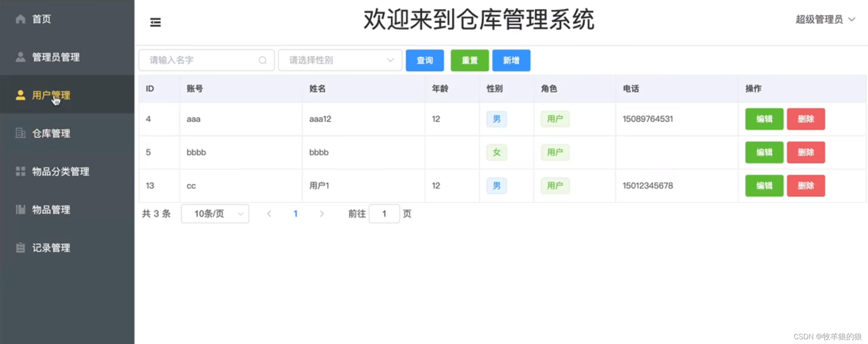Click the 物品管理 sidebar icon
Image resolution: width=868 pixels, height=344 pixels.
pyautogui.click(x=21, y=209)
